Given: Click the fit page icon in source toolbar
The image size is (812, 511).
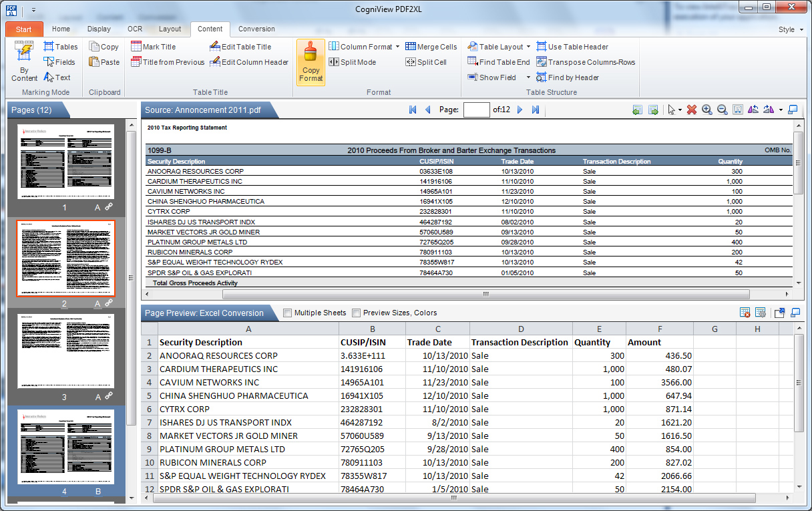Looking at the screenshot, I should (x=738, y=110).
